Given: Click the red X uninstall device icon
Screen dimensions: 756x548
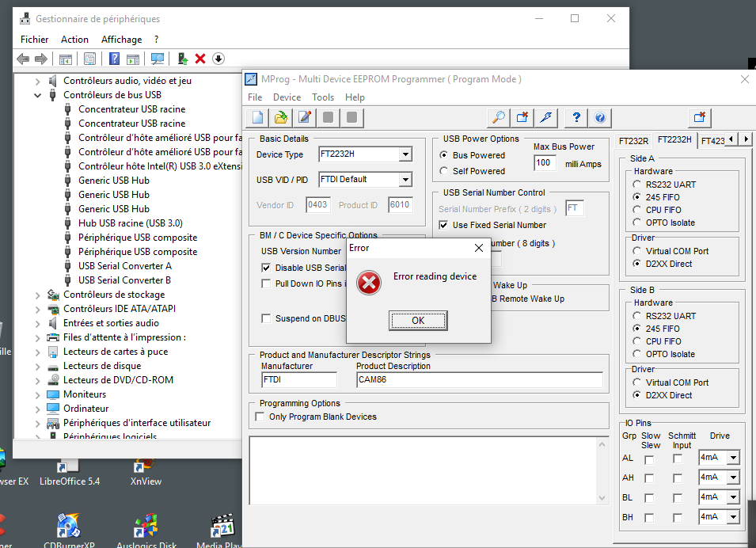Looking at the screenshot, I should (x=200, y=59).
